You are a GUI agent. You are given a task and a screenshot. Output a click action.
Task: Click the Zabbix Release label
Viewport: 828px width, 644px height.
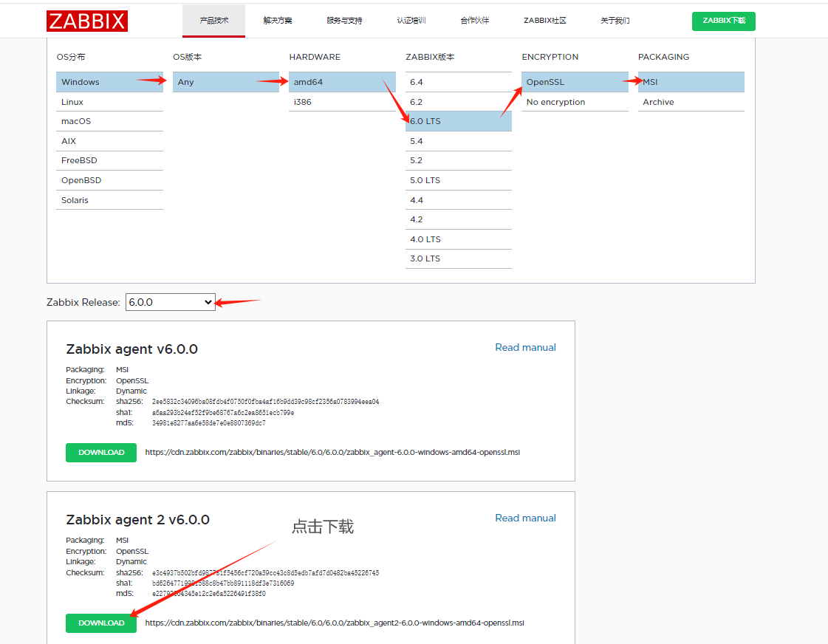83,303
